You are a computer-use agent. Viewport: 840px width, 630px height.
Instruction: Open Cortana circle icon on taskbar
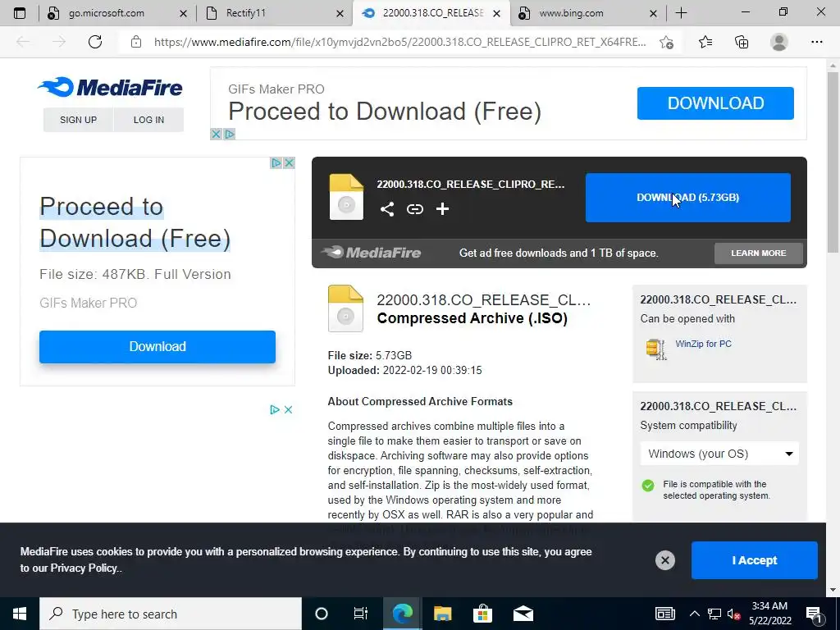[322, 614]
